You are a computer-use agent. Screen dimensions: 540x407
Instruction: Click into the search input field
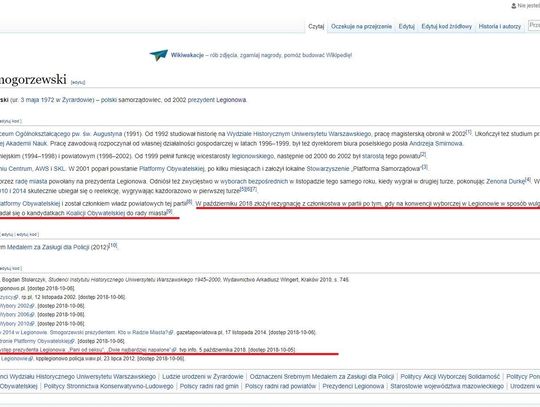click(534, 25)
